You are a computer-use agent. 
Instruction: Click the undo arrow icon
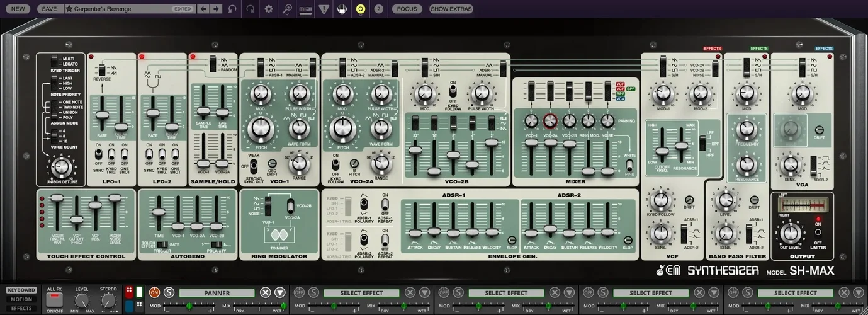(x=233, y=9)
